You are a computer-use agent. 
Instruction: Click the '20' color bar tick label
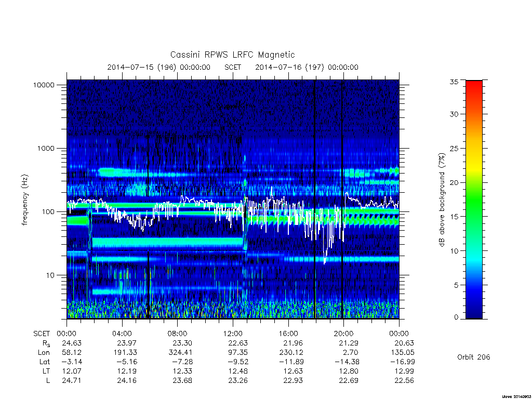coord(454,183)
